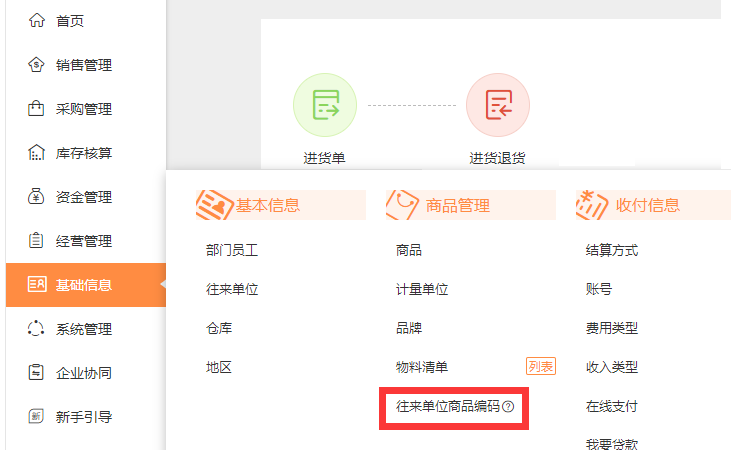Click the red 进货退货 circle icon
Viewport: 731px width, 450px height.
click(x=498, y=105)
